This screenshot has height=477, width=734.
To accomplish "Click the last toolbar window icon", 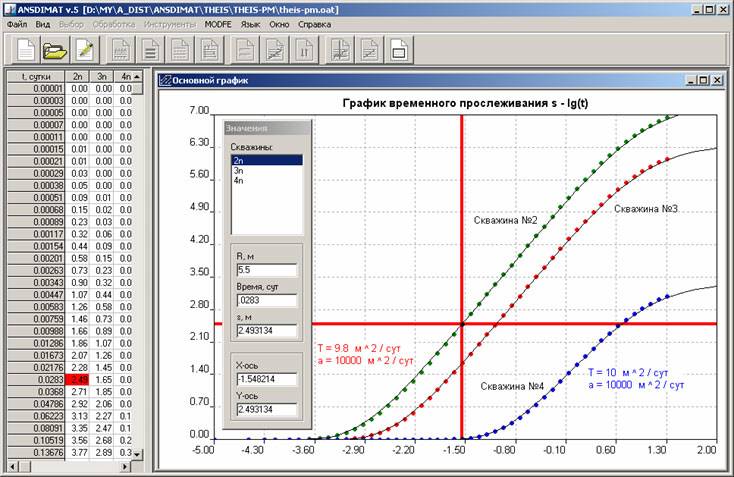I will (398, 48).
